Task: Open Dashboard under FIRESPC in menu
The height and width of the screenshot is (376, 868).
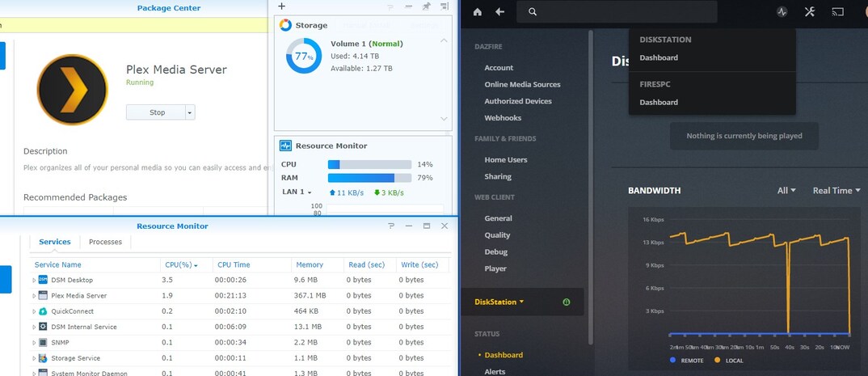Action: (x=659, y=102)
